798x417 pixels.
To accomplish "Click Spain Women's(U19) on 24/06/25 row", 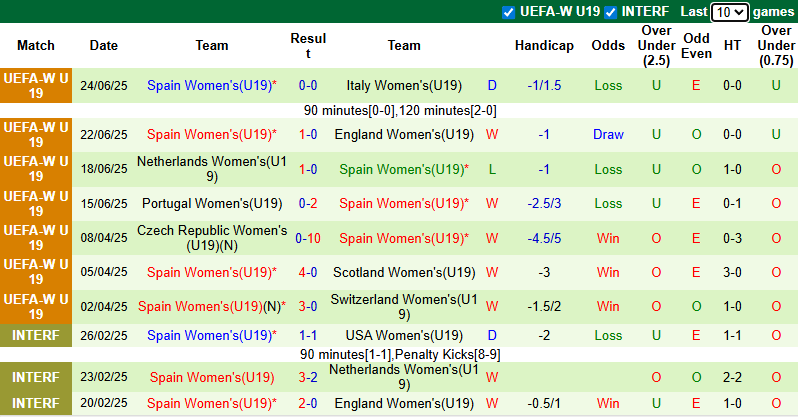I will 211,86.
